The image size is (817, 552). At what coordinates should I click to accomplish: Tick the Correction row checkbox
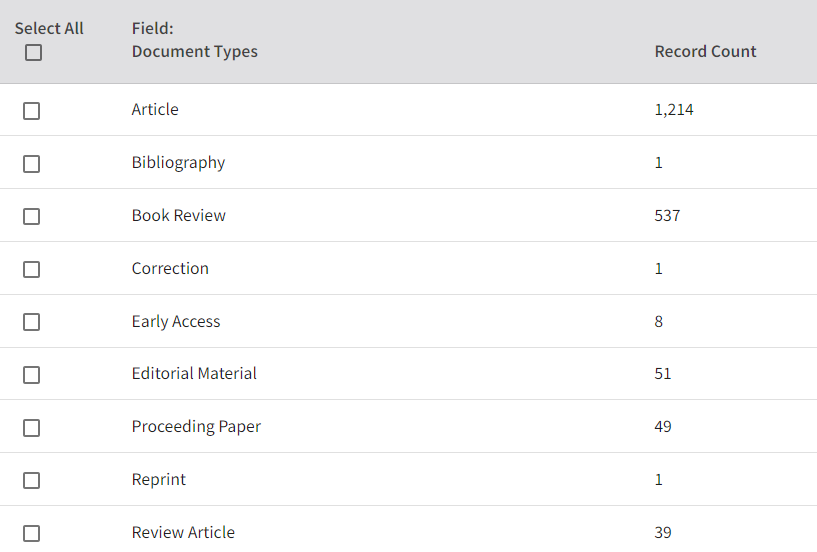tap(31, 269)
